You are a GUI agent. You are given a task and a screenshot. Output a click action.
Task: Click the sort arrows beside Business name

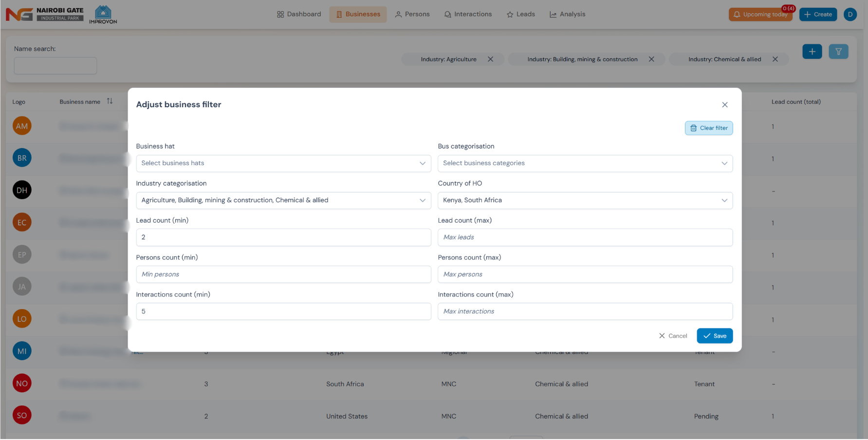pyautogui.click(x=110, y=101)
